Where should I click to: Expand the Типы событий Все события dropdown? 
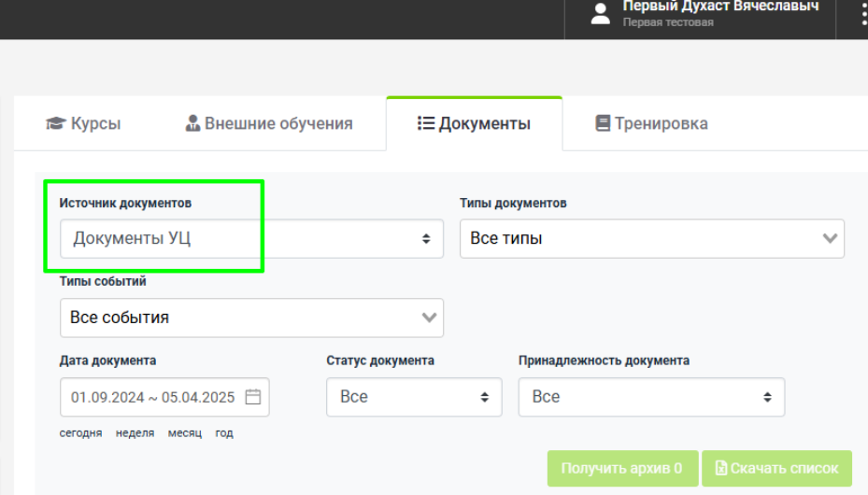(251, 318)
